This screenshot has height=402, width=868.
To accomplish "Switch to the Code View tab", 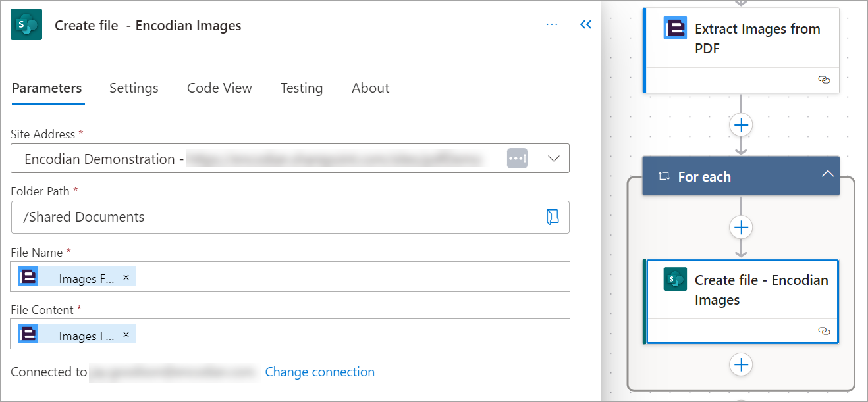I will click(x=219, y=88).
